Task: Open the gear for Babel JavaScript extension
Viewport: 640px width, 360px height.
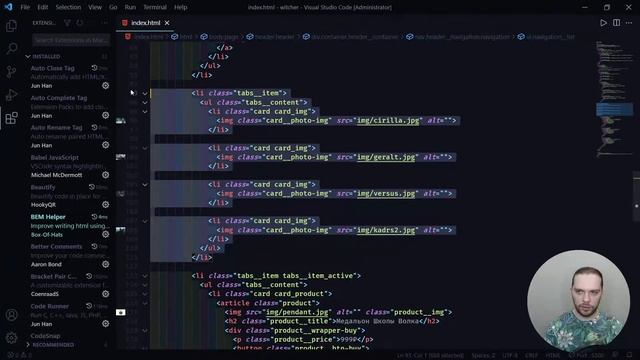Action: (x=105, y=175)
